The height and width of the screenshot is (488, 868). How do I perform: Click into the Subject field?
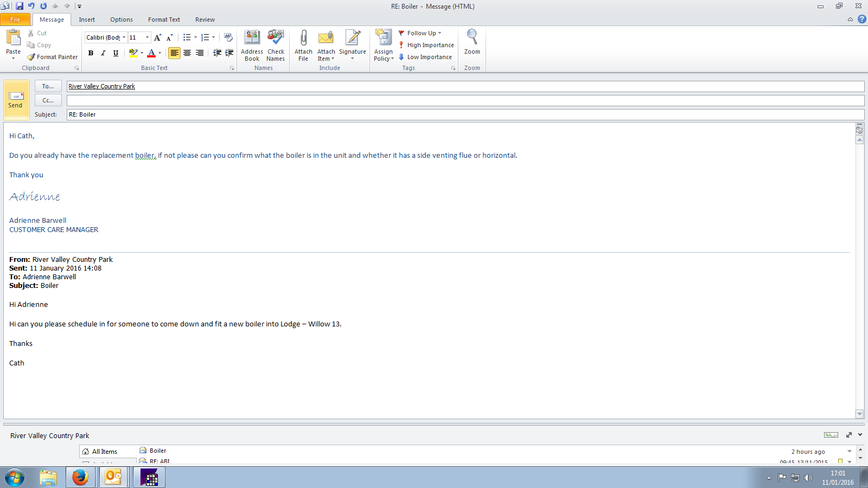click(465, 114)
